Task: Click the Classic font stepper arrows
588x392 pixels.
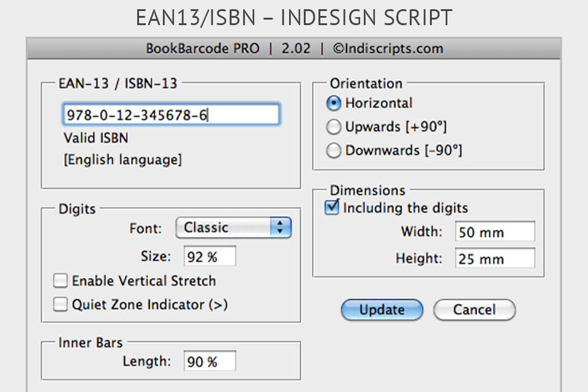Action: (x=281, y=227)
